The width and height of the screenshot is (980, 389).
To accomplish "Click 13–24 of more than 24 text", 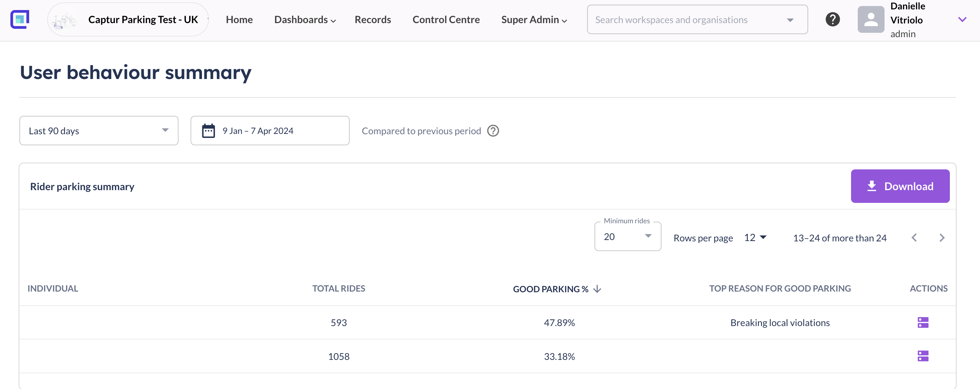I will point(840,238).
